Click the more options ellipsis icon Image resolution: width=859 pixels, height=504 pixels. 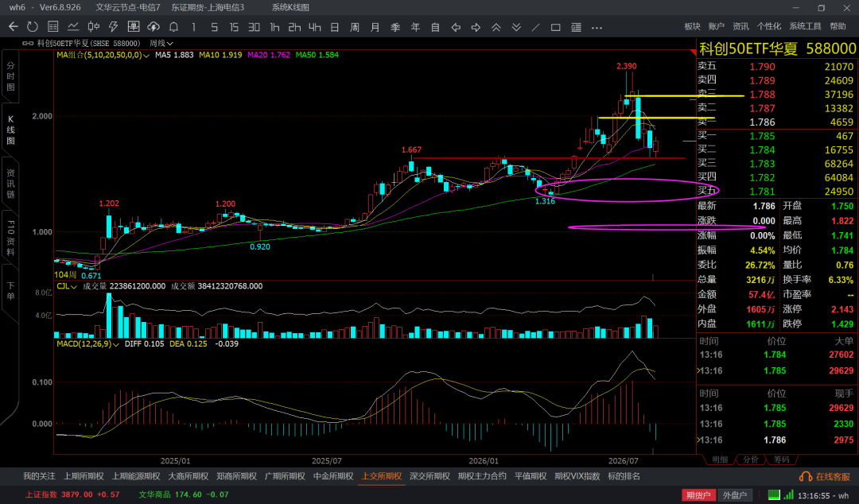pos(597,27)
